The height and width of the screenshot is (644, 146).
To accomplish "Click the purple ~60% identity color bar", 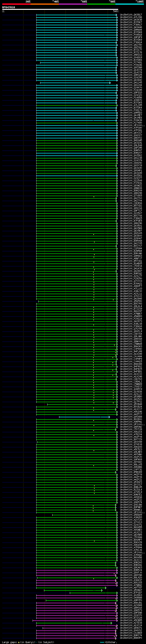I will (x=73, y=4).
